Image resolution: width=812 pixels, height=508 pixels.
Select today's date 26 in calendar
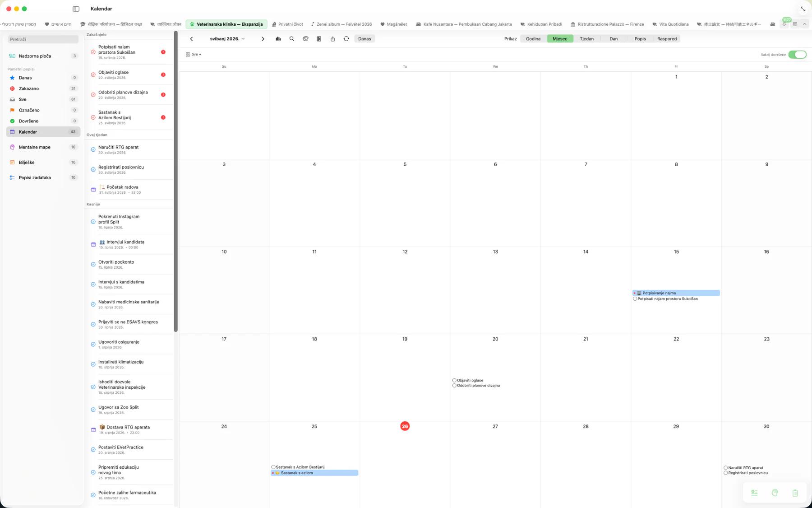coord(405,426)
